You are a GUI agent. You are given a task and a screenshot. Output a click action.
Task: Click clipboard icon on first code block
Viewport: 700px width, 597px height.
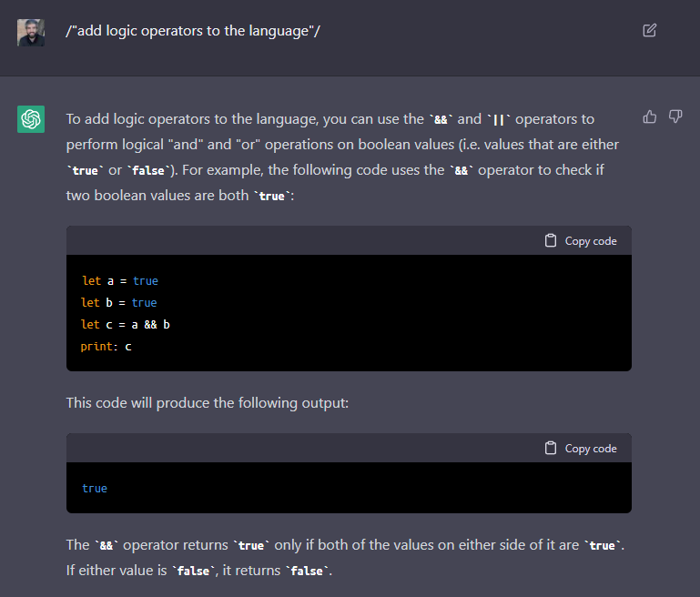click(x=551, y=240)
